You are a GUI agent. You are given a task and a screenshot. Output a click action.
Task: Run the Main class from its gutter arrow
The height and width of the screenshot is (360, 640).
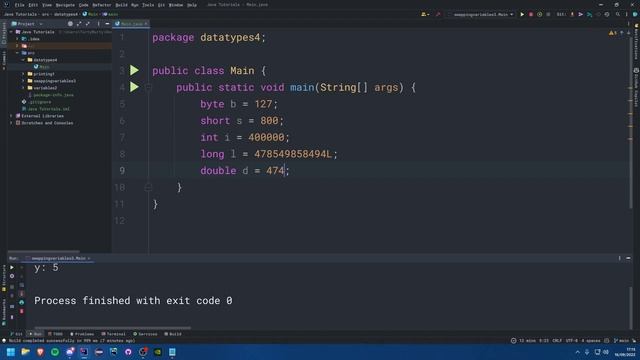[134, 70]
